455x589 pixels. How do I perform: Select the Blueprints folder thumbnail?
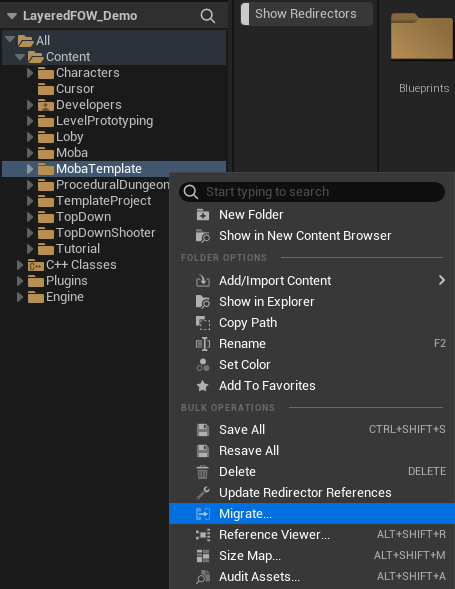[422, 53]
